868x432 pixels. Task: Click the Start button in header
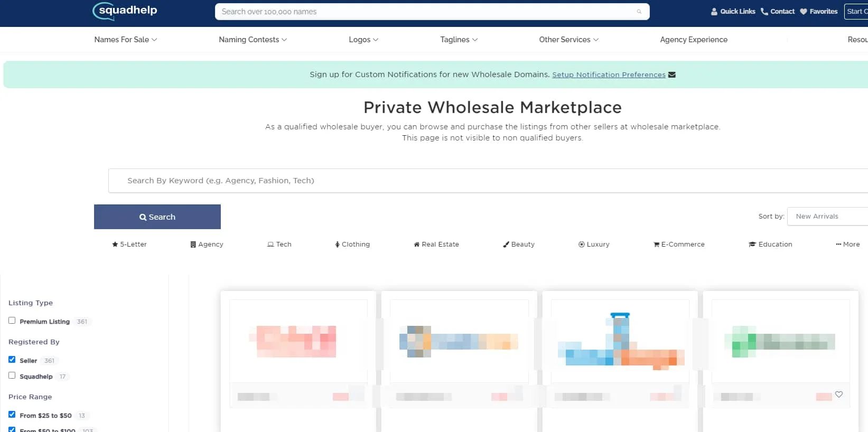pyautogui.click(x=856, y=12)
